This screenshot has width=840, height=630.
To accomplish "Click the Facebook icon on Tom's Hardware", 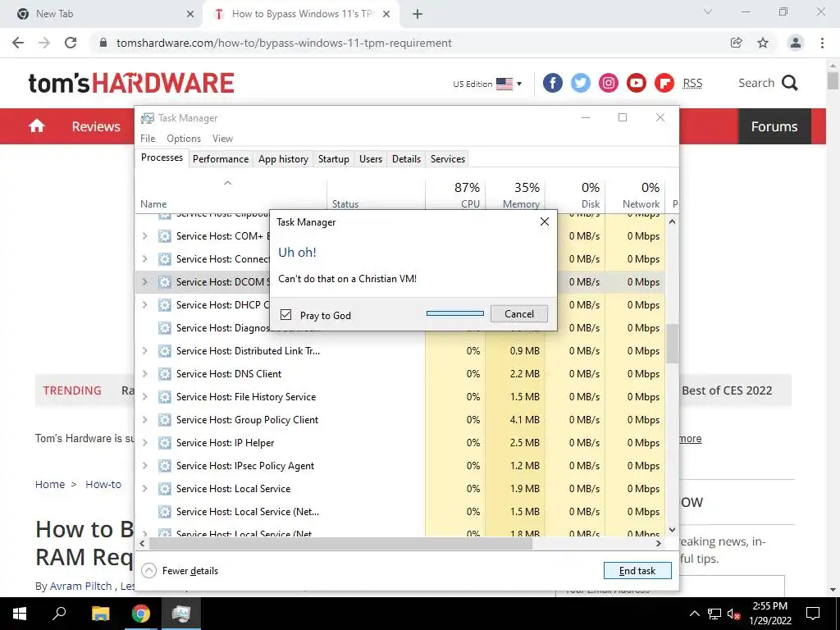I will click(552, 83).
